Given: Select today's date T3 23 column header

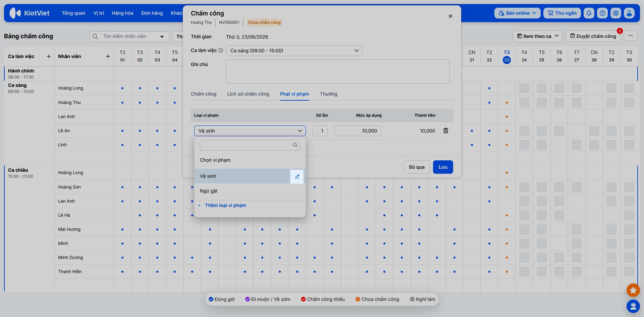Looking at the screenshot, I should pyautogui.click(x=507, y=56).
